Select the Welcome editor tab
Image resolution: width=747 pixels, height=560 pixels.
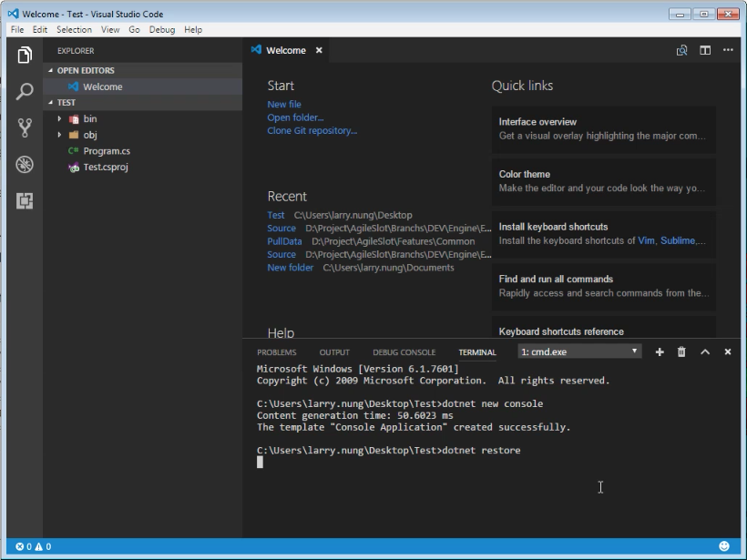(286, 50)
